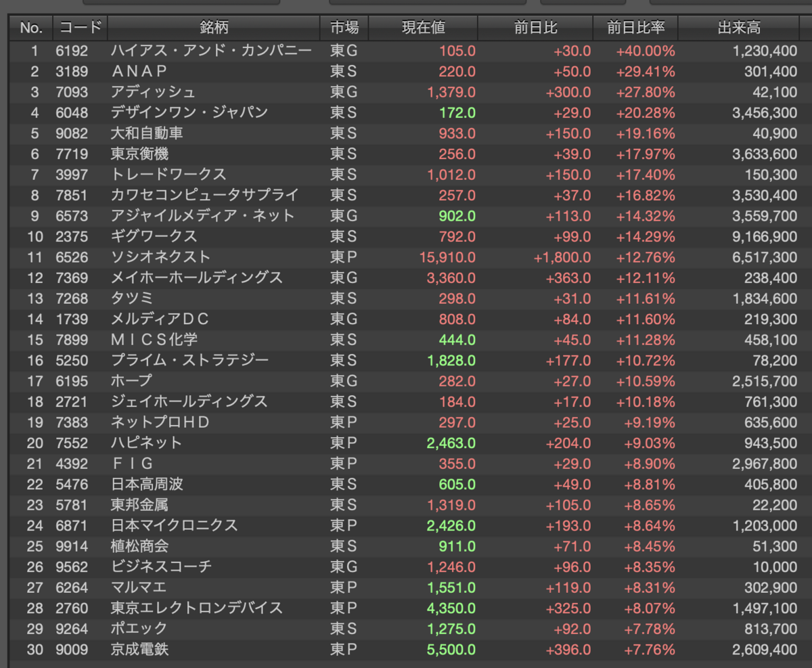The width and height of the screenshot is (812, 668).
Task: Sort by the 現在値 column header
Action: tap(424, 28)
